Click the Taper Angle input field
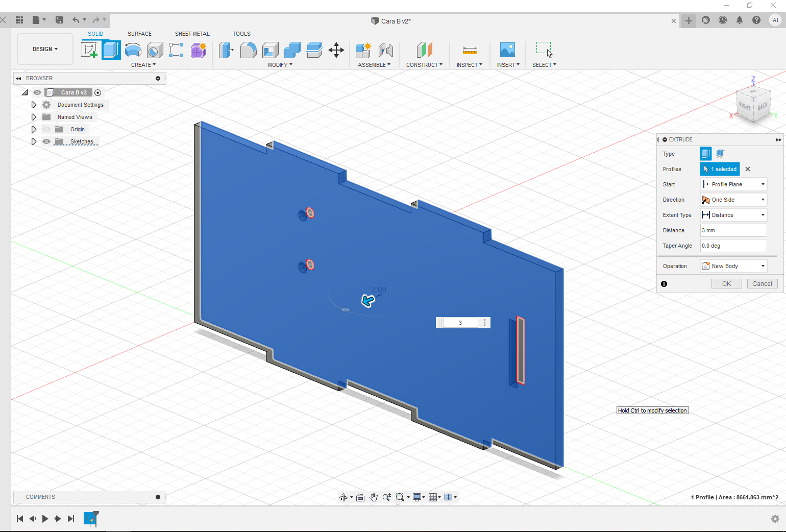The width and height of the screenshot is (786, 532). pyautogui.click(x=733, y=246)
